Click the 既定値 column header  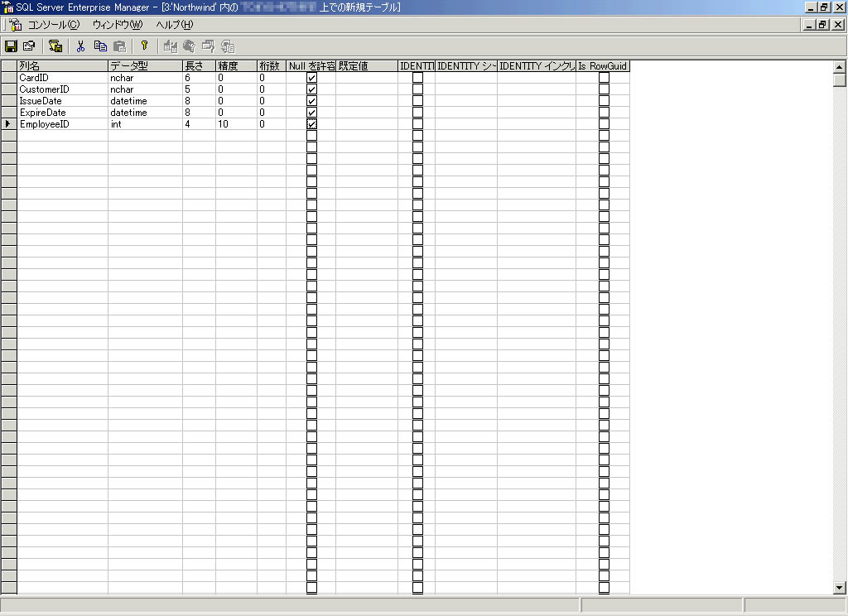click(x=367, y=66)
